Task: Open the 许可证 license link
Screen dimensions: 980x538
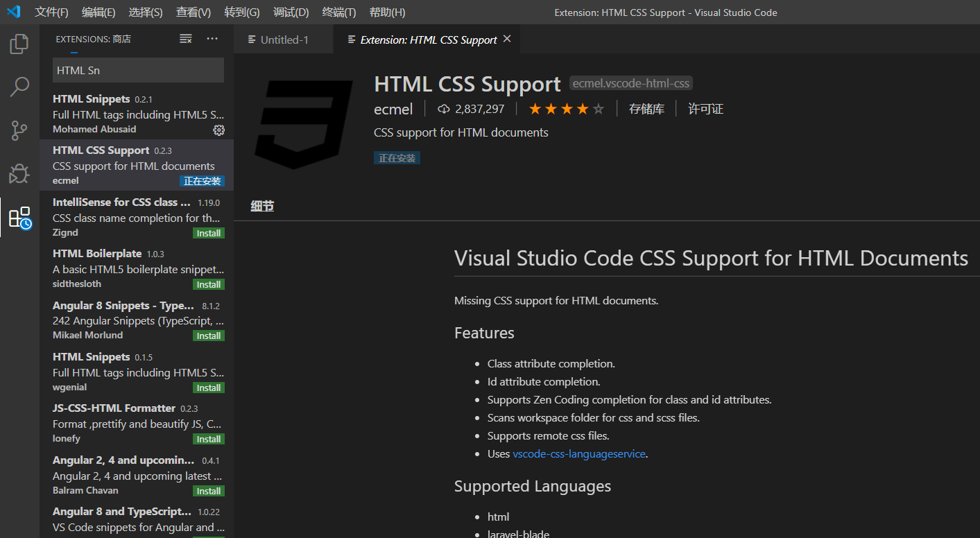Action: point(705,109)
